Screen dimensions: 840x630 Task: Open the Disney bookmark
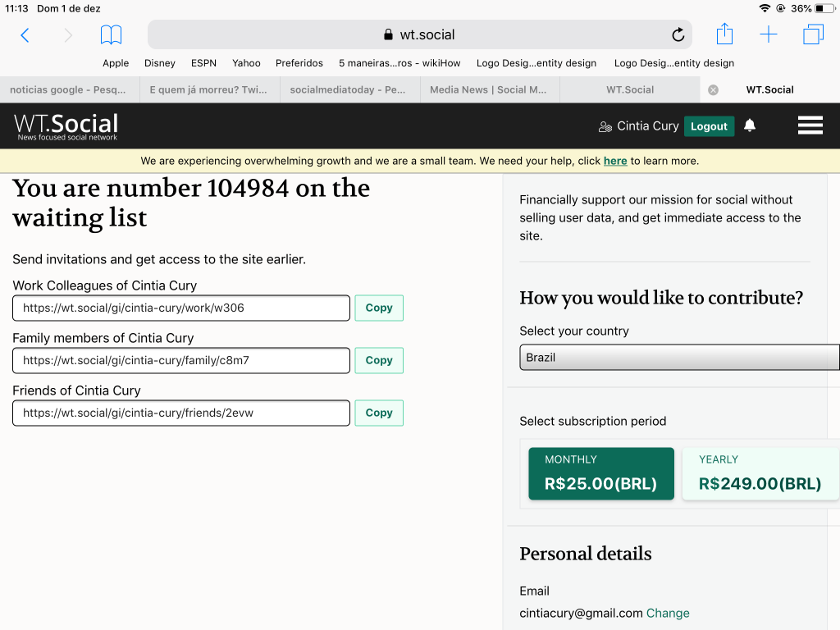tap(160, 63)
